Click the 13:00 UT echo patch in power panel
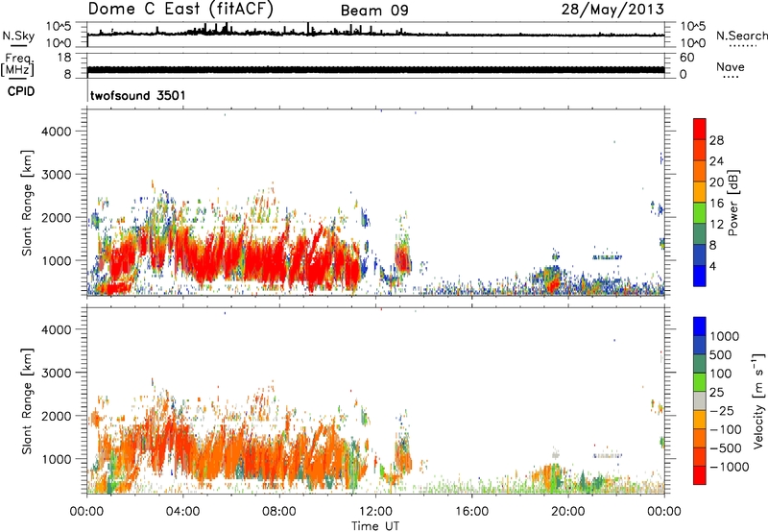Image resolution: width=768 pixels, height=532 pixels. tap(403, 258)
